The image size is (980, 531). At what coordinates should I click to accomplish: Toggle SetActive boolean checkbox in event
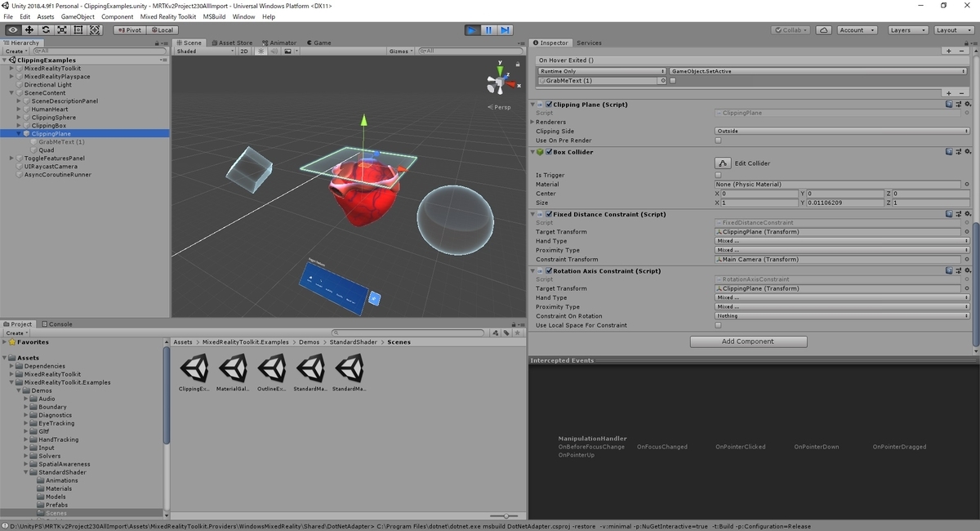pos(673,81)
